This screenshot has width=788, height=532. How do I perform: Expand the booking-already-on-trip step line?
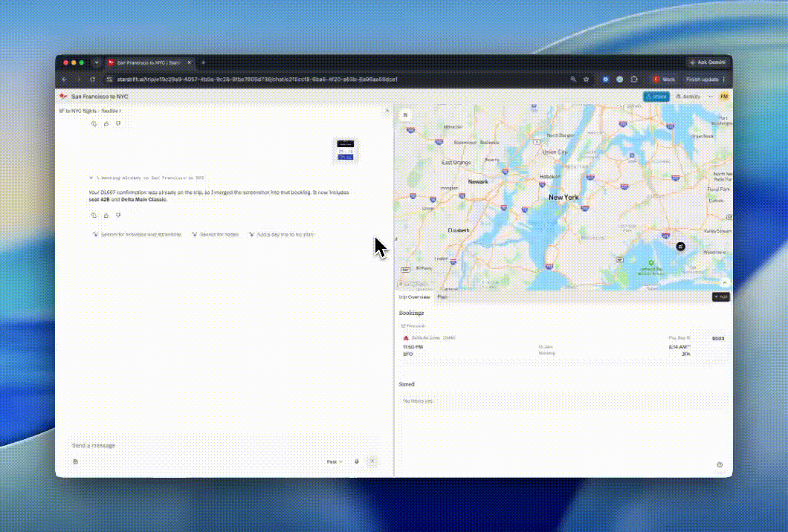click(146, 178)
